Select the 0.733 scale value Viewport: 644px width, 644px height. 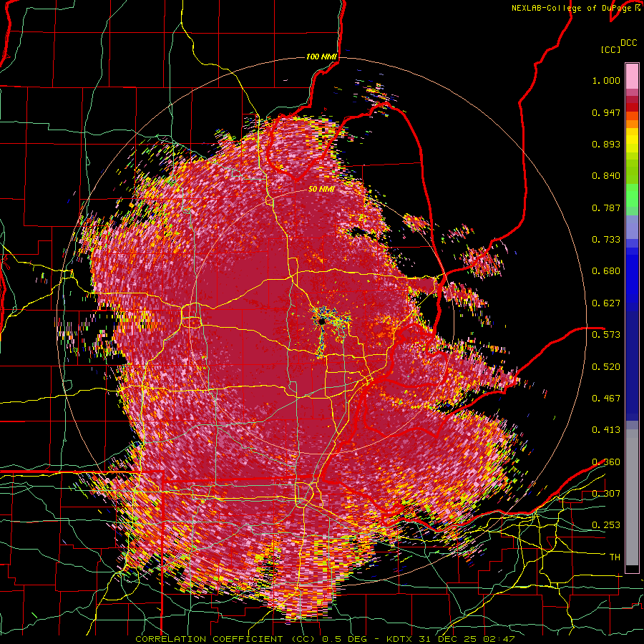pyautogui.click(x=606, y=240)
